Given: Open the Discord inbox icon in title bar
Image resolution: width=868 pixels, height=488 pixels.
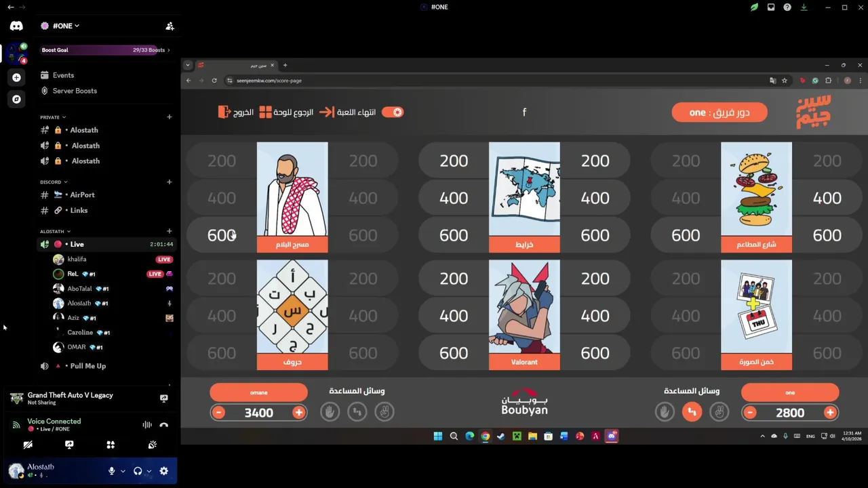Looking at the screenshot, I should (x=771, y=7).
